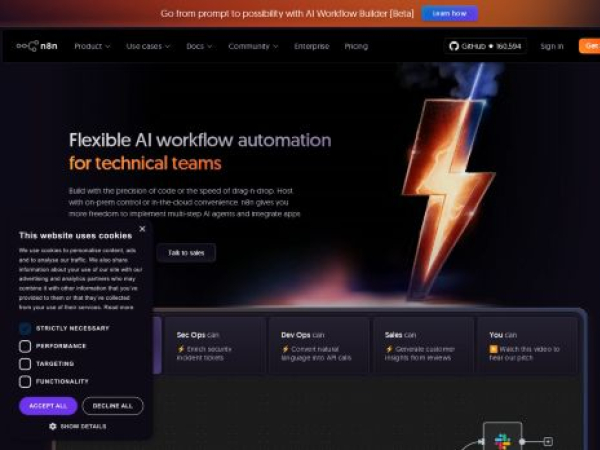Screen dimensions: 600x450
Task: Check the Functionality cookies checkbox
Action: (x=25, y=382)
